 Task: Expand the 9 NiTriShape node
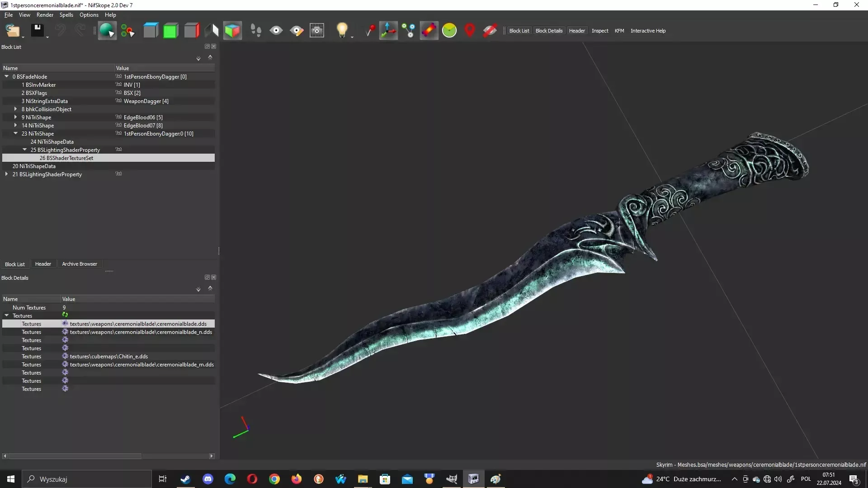[16, 117]
